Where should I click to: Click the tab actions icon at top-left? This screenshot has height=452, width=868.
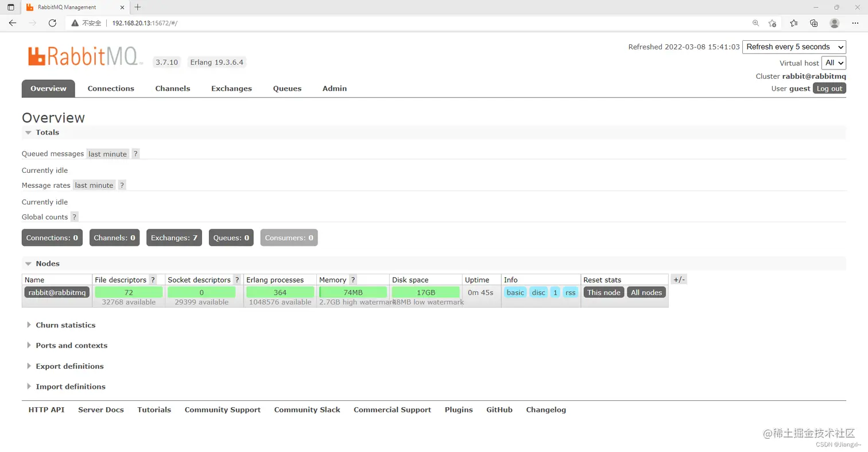click(10, 7)
